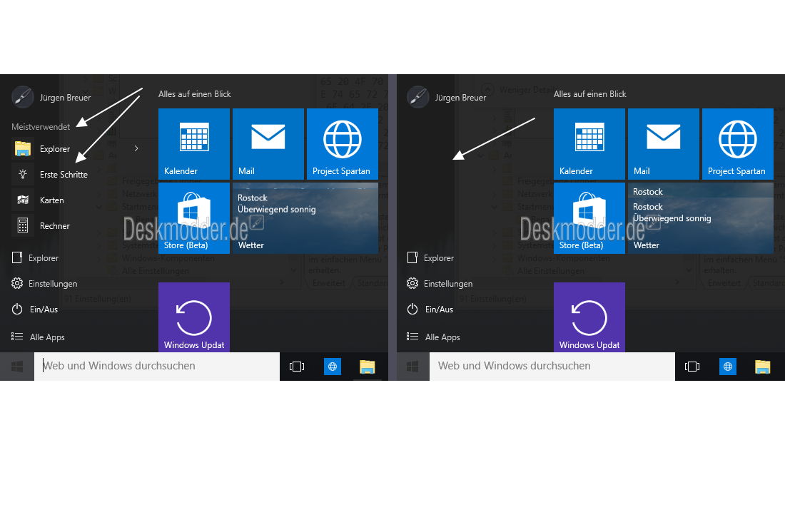
Task: Open Windows Update tile in right menu
Action: pos(589,317)
